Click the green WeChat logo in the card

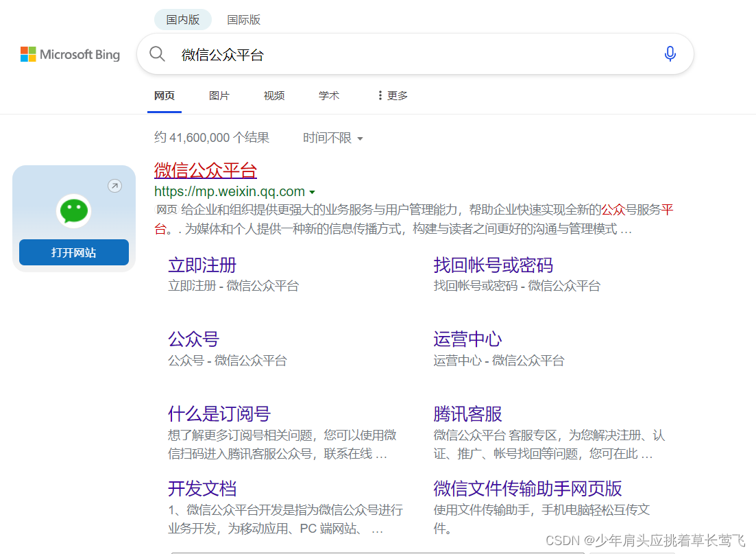(74, 210)
